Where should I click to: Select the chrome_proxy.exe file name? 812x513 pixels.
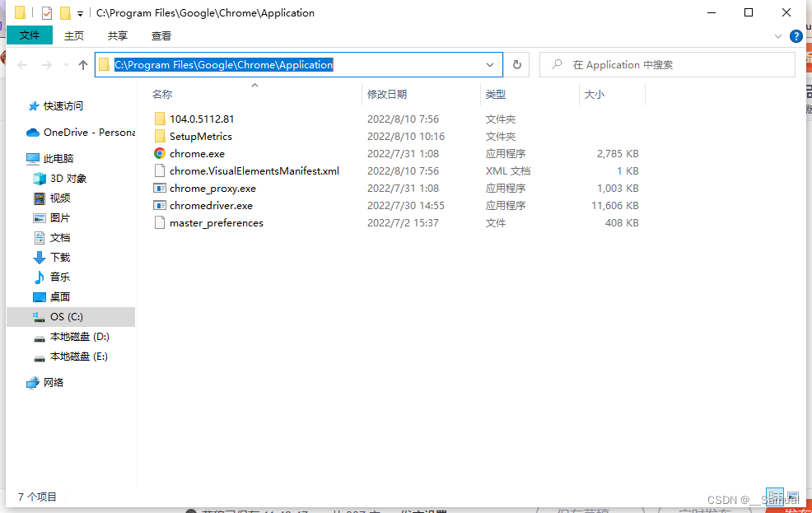point(212,189)
